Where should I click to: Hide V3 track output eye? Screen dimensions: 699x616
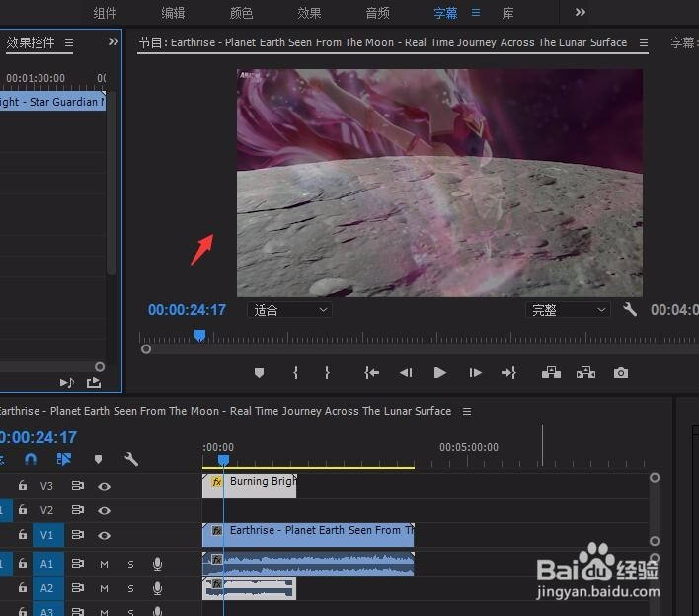pyautogui.click(x=104, y=486)
